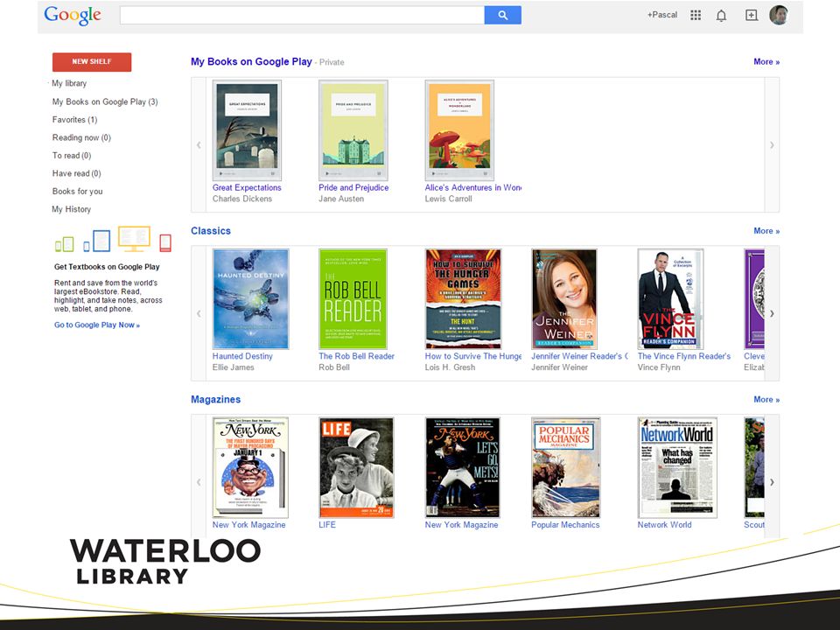
Task: Open the Pride and Prejudice book cover
Action: coord(353,130)
